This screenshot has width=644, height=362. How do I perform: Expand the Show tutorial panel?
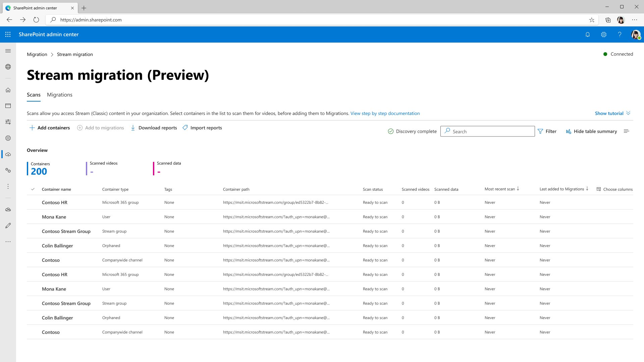[612, 113]
